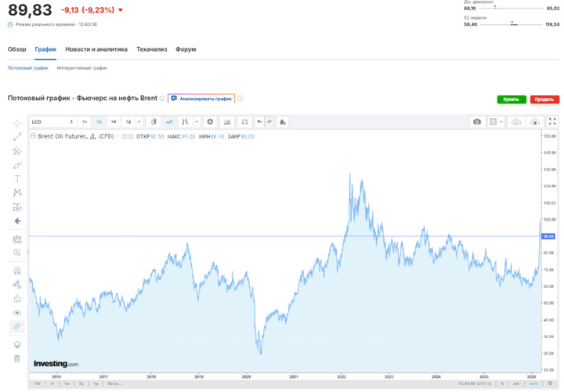This screenshot has height=392, width=564.
Task: Click the LCO symbol input field
Action: click(47, 122)
